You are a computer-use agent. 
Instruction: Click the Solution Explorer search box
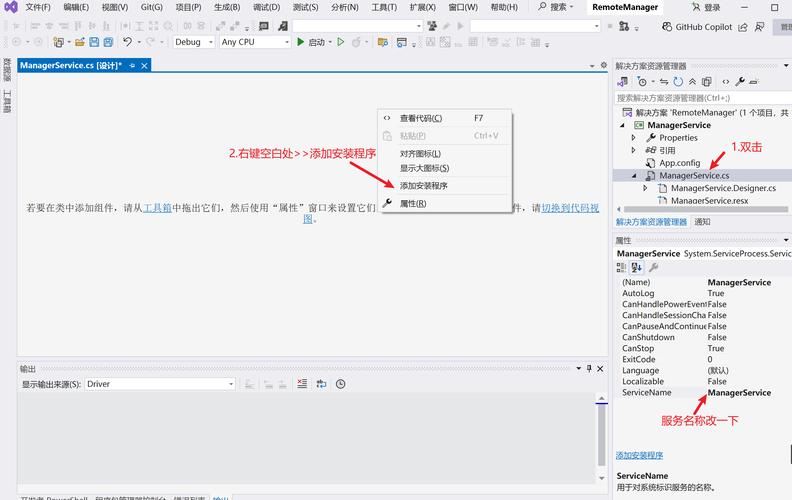[700, 98]
